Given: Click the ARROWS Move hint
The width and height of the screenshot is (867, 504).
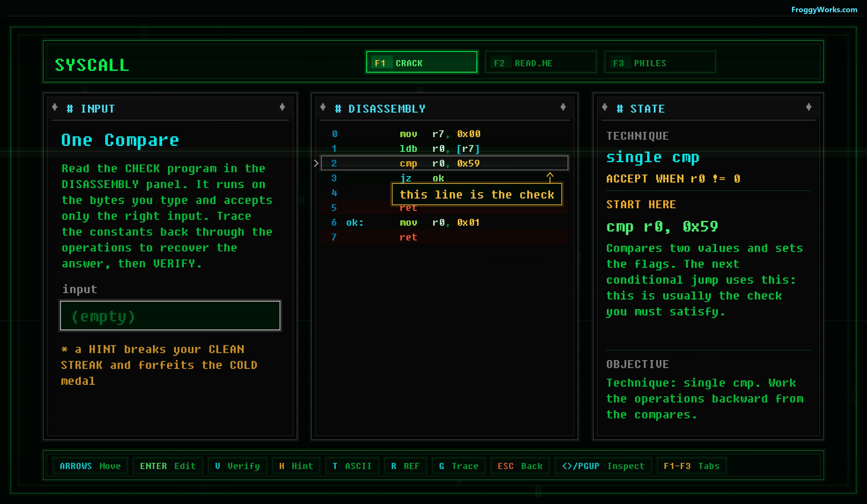Looking at the screenshot, I should [90, 466].
